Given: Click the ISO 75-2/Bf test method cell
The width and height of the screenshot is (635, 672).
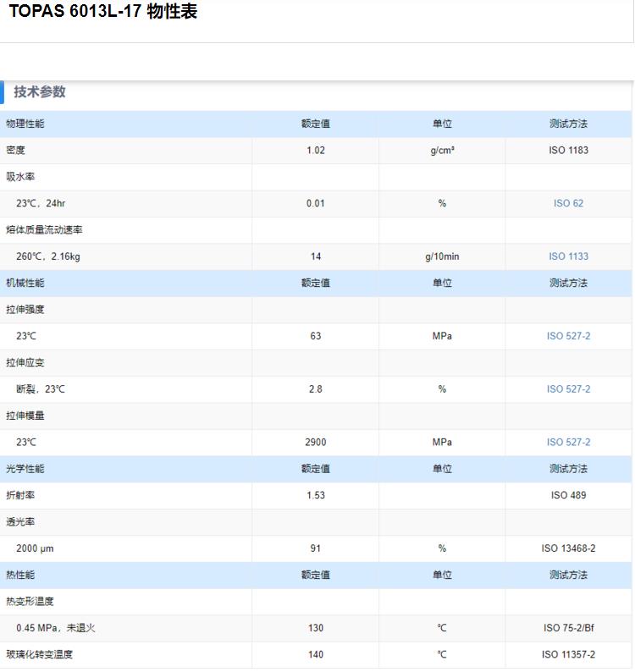Looking at the screenshot, I should pos(568,628).
